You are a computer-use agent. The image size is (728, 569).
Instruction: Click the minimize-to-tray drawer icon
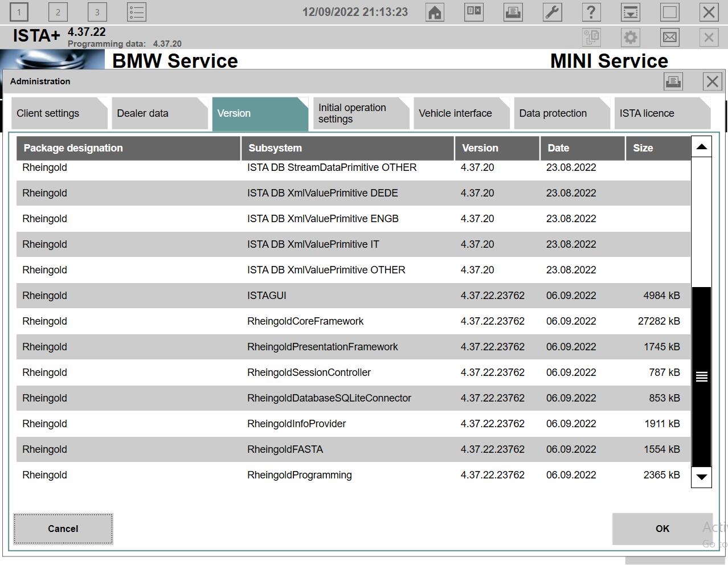(x=631, y=12)
